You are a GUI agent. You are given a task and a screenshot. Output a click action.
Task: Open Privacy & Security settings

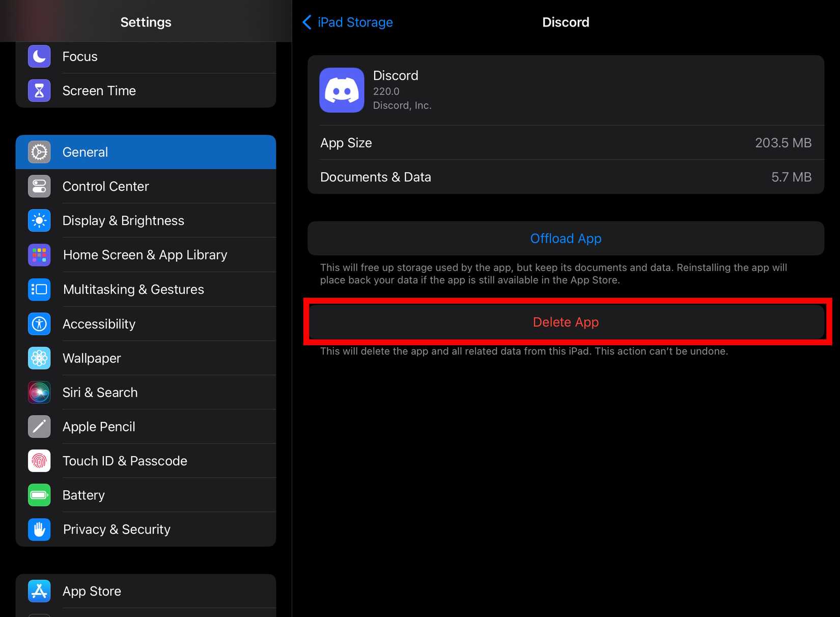[117, 529]
